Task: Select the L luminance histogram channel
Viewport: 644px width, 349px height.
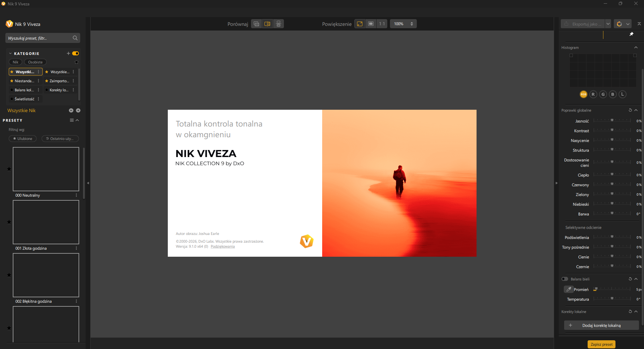Action: [623, 94]
